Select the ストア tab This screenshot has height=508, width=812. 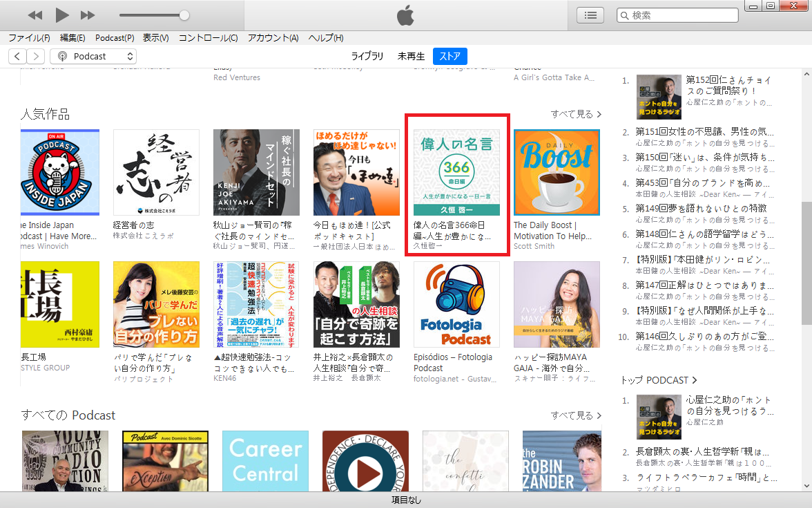point(450,56)
